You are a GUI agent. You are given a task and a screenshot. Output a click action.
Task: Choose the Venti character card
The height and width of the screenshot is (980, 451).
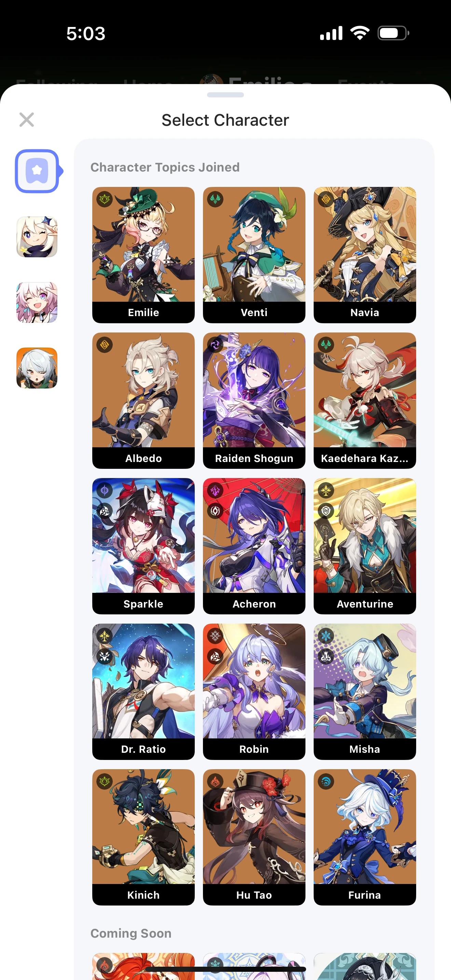pos(254,255)
